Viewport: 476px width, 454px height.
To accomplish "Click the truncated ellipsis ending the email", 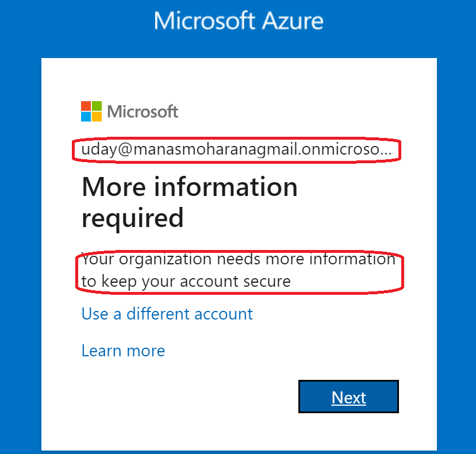I will click(387, 152).
